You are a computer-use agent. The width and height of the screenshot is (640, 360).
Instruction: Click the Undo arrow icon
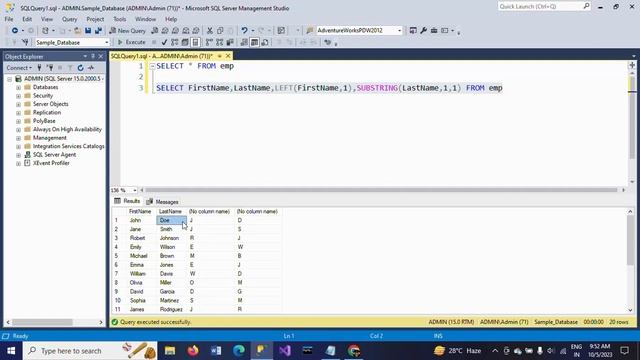tap(244, 31)
